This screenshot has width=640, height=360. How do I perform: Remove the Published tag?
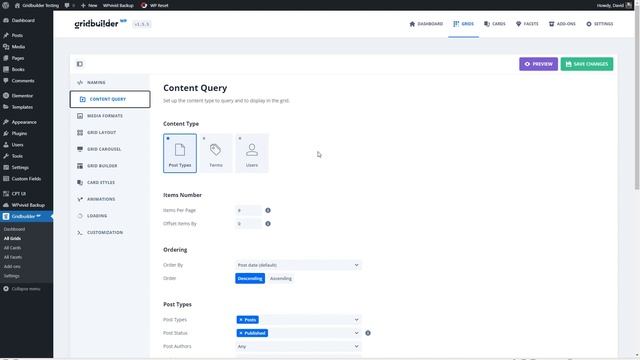[241, 333]
